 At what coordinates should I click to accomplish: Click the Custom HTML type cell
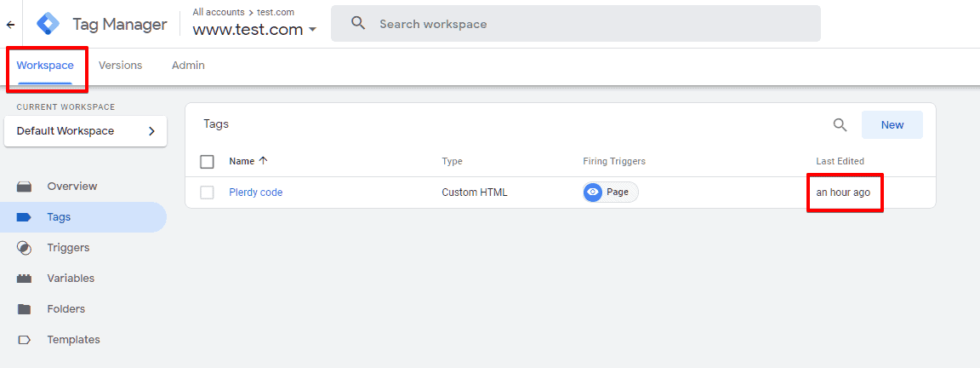475,193
